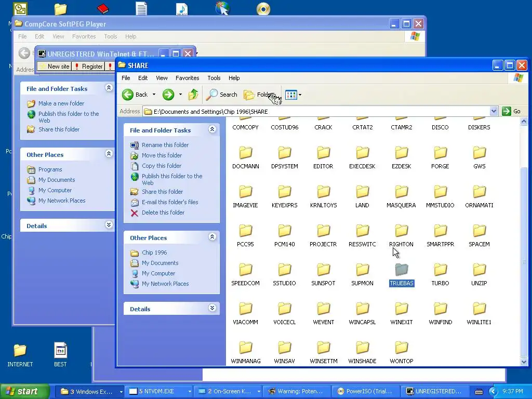Select the INTERNET desktop folder

[x=20, y=355]
